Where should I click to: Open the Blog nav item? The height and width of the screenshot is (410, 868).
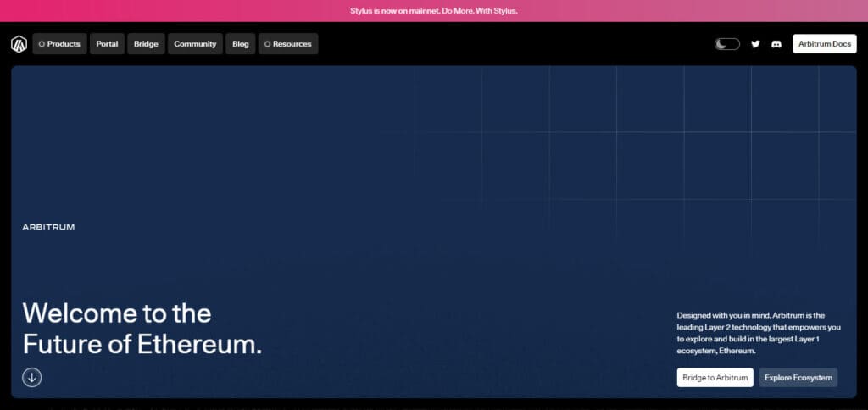(240, 44)
